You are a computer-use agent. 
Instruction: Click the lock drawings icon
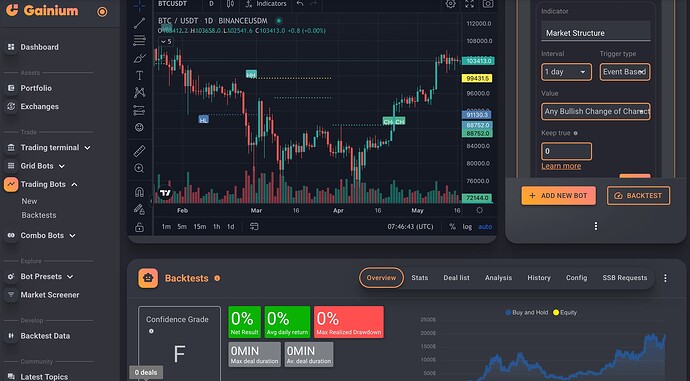139,227
